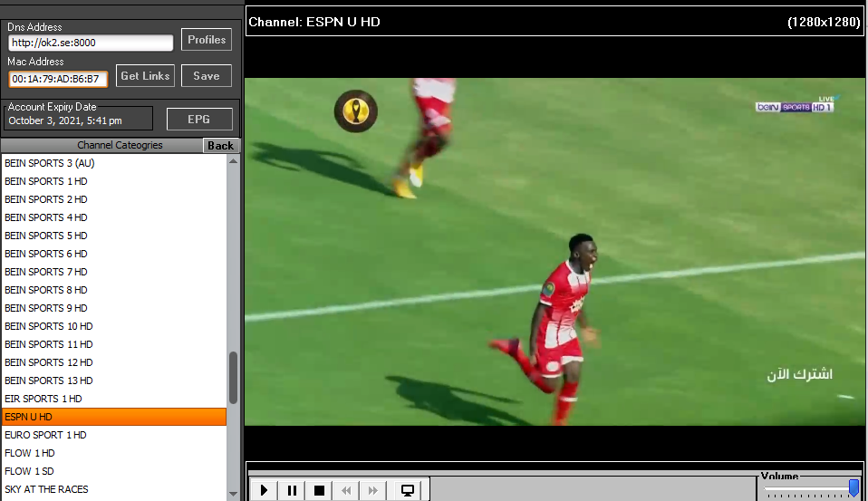Select channel EIR SPORTS 1 HD
This screenshot has width=868, height=501.
pos(114,399)
